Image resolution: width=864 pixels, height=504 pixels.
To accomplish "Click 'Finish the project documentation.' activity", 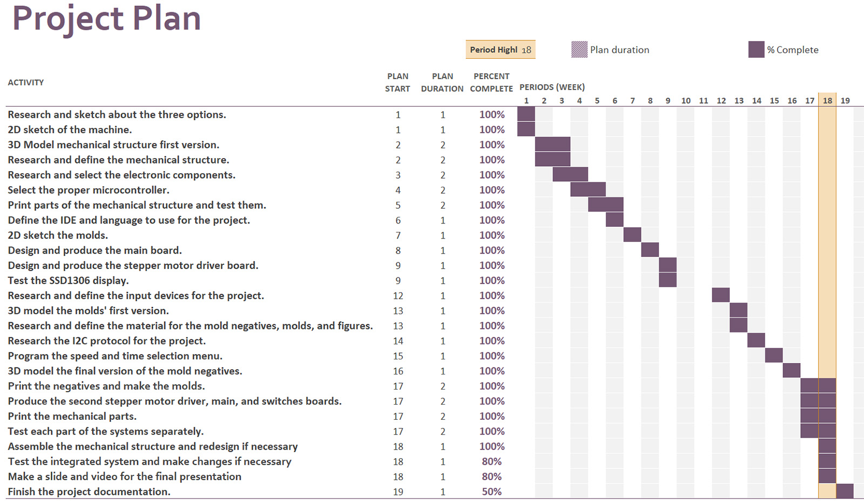I will [89, 493].
